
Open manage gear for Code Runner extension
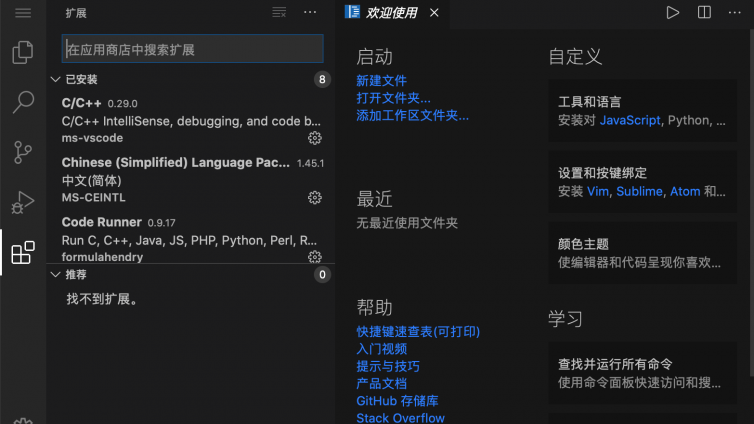pos(314,257)
